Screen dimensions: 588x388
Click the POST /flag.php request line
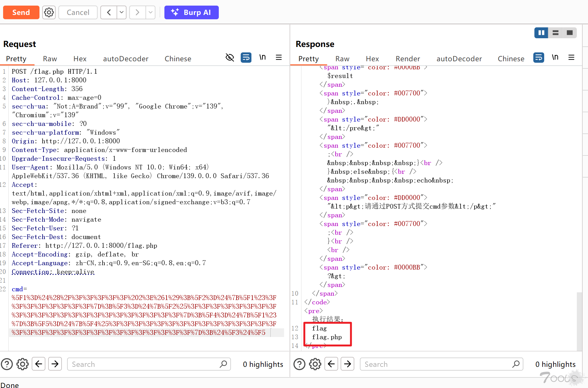54,72
